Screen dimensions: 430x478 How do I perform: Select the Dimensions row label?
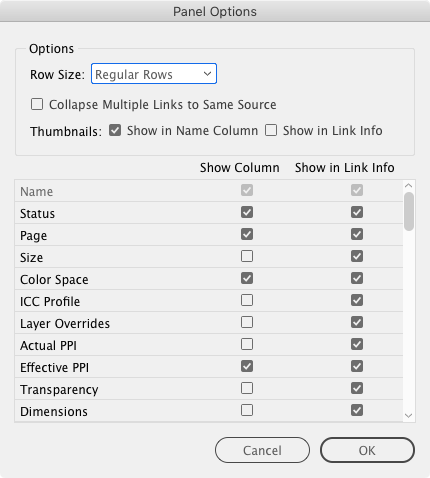click(54, 411)
